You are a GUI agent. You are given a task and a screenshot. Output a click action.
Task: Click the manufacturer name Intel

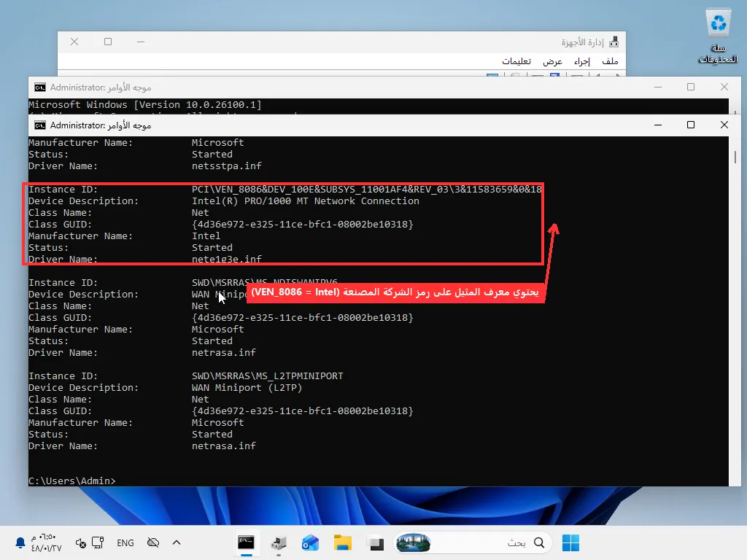pos(206,236)
